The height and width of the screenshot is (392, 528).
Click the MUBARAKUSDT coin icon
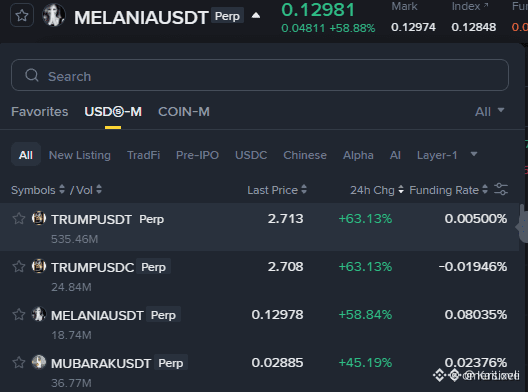pos(39,362)
